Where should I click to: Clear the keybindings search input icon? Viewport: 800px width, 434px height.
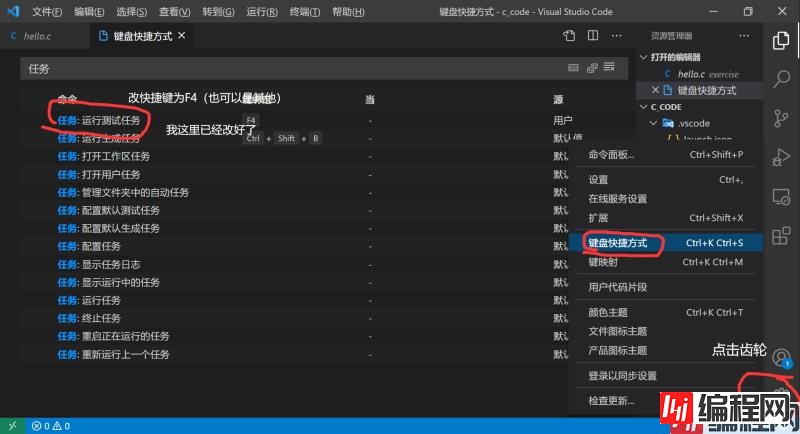pos(609,68)
